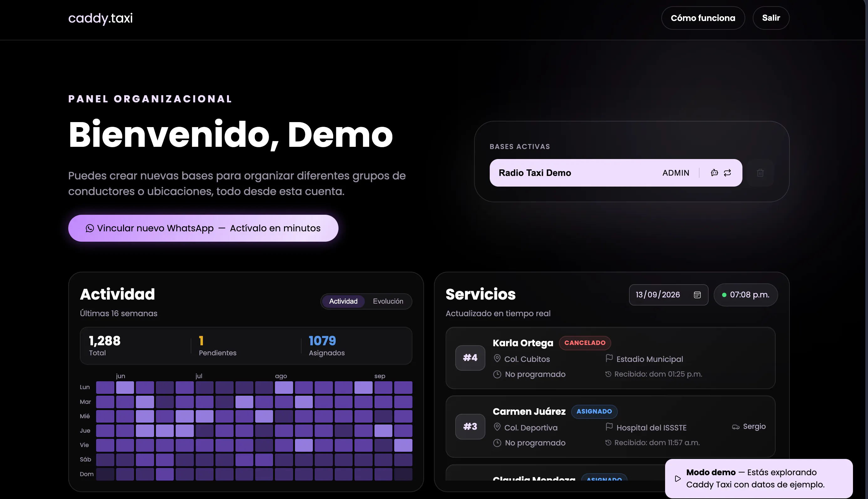Click the clock icon in Carmen Juárez's card
This screenshot has width=868, height=499.
(x=497, y=443)
